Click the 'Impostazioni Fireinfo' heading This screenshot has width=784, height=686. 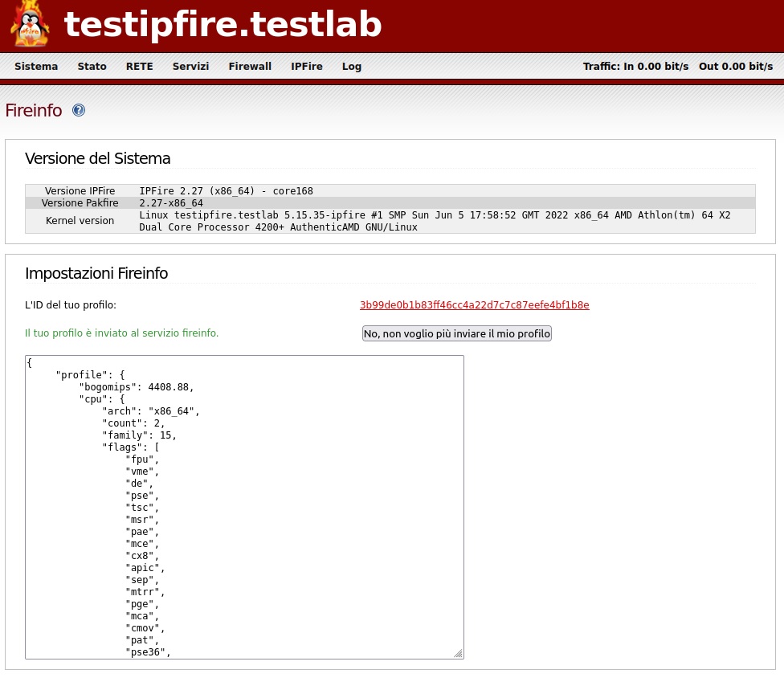[96, 273]
